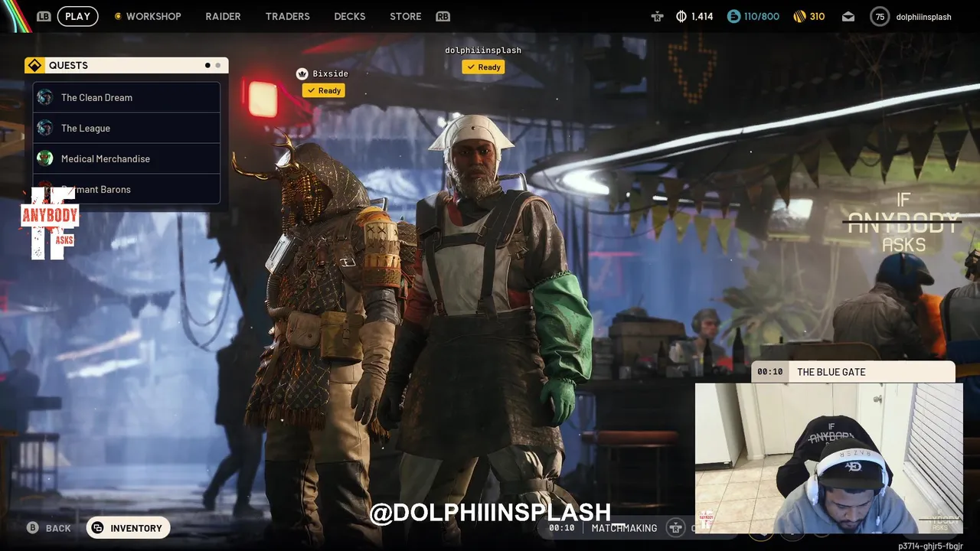This screenshot has height=551, width=980.
Task: Click The Clean Dream trader portrait icon
Action: point(45,97)
